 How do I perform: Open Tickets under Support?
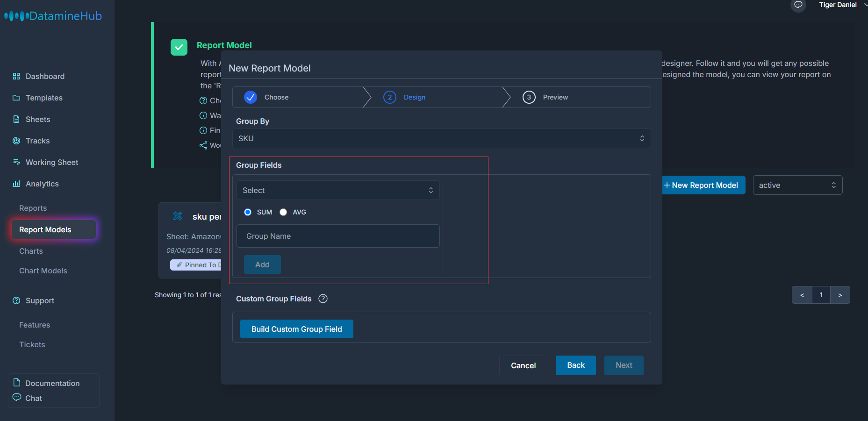click(x=32, y=344)
